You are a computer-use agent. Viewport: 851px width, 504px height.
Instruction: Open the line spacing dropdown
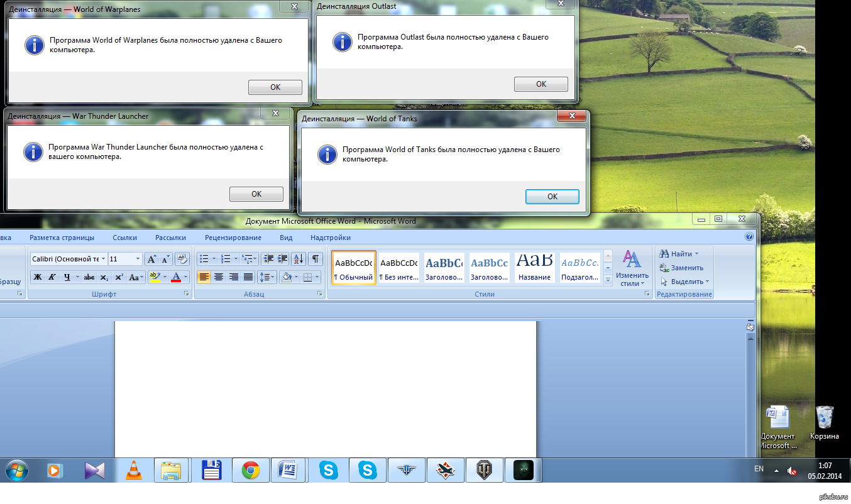coord(267,277)
